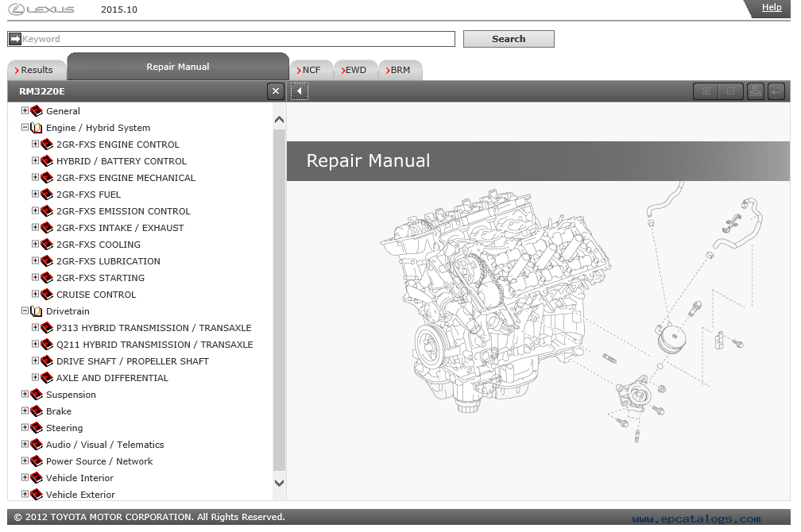Expand the 2GR-FXS COOLING section
Screen dimensions: 801x532
pos(35,244)
